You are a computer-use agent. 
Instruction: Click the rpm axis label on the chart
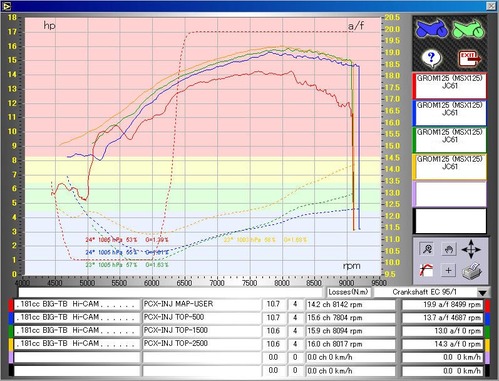(351, 266)
